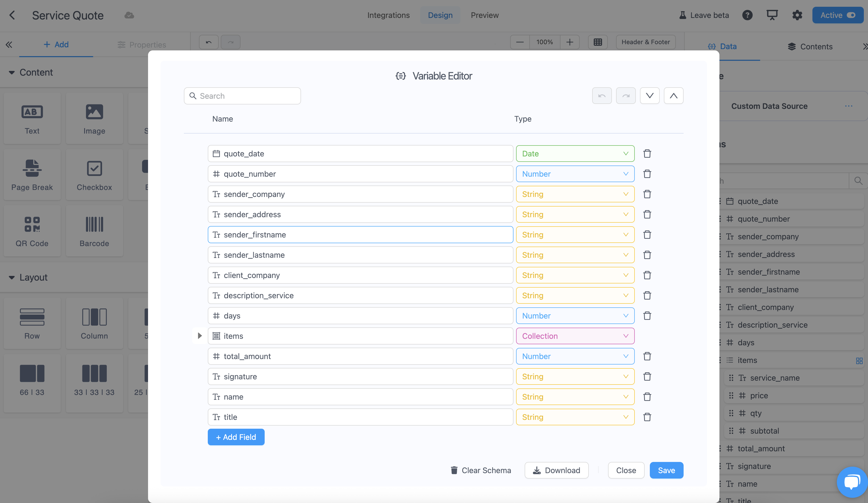Expand the items collection row
868x503 pixels.
tap(199, 336)
